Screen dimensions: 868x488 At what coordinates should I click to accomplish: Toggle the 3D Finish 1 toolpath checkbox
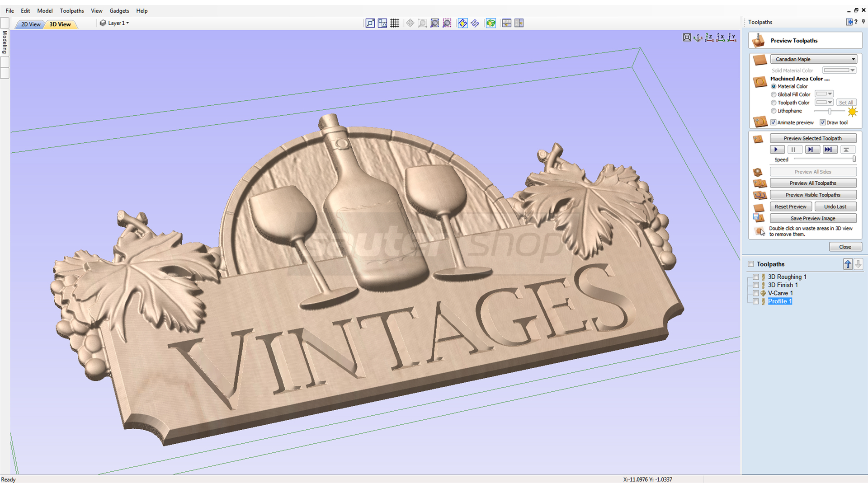click(756, 285)
